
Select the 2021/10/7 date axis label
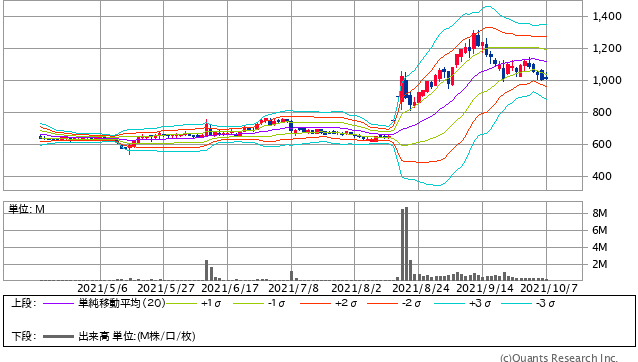point(549,288)
